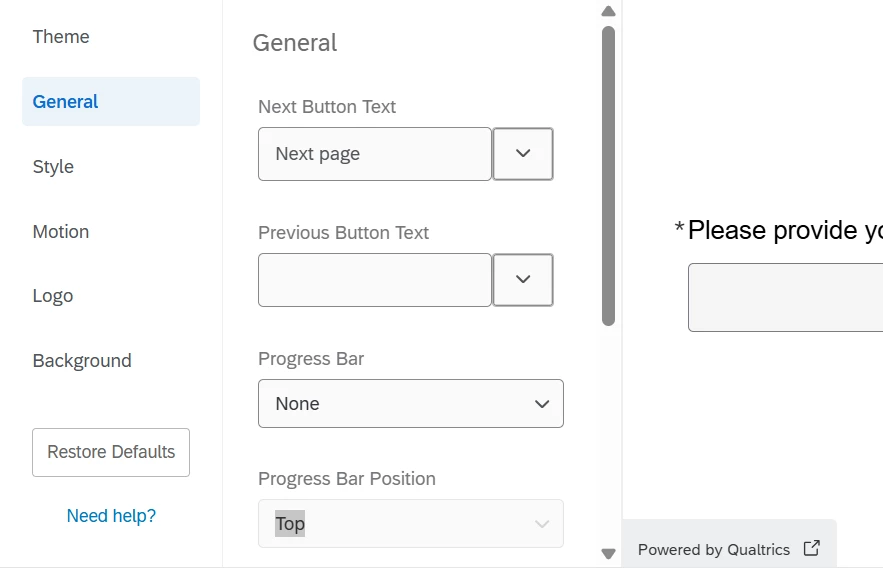Click the Previous Button Text input
Viewport: 883px width, 576px height.
pyautogui.click(x=374, y=280)
